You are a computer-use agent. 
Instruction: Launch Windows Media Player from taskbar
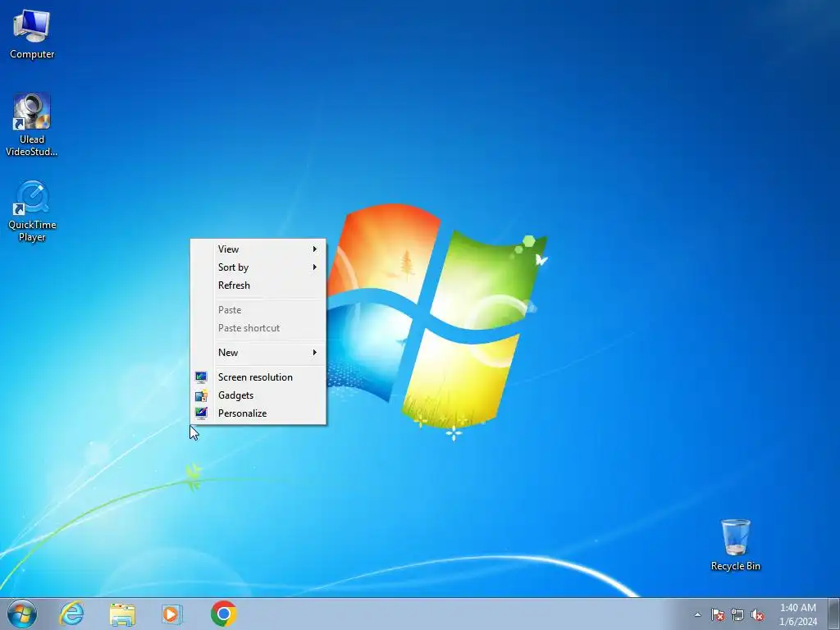(172, 614)
